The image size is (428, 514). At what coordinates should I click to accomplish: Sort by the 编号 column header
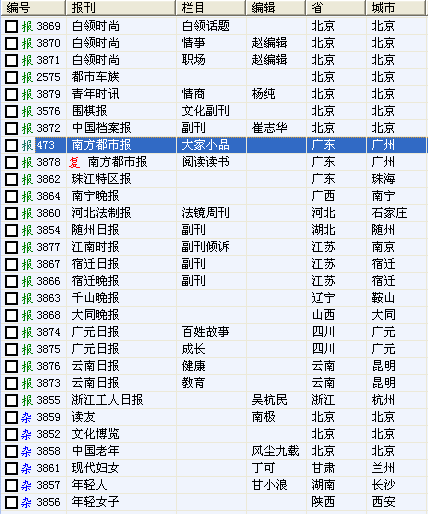33,8
